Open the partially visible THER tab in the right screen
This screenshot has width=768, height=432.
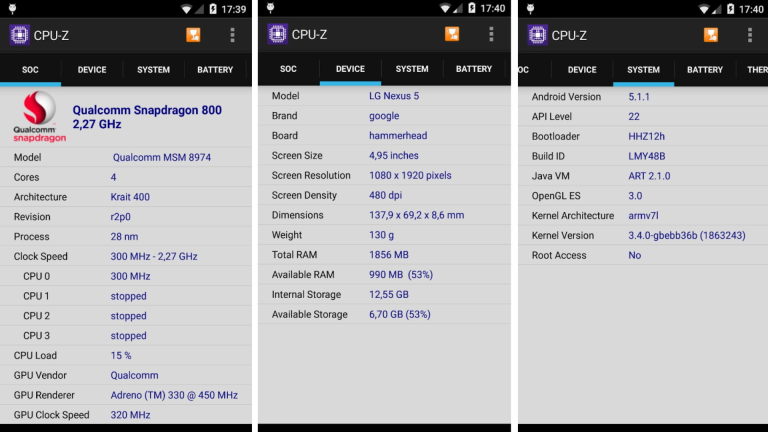756,70
